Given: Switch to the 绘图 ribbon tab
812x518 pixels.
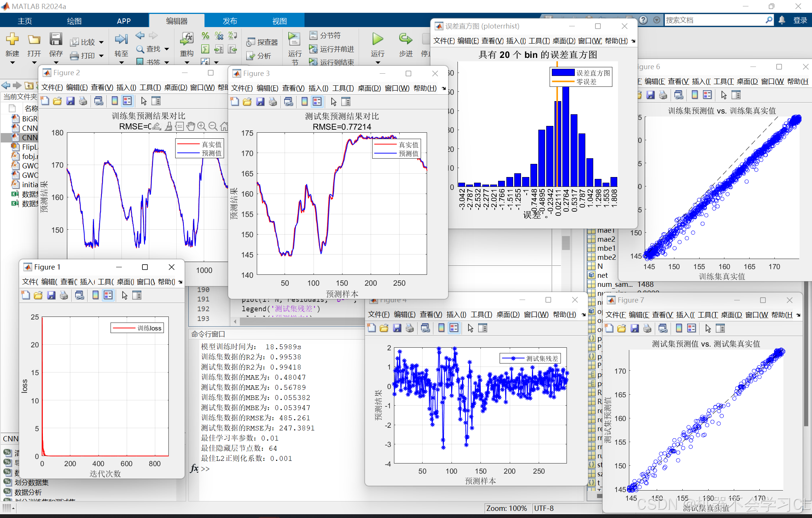Looking at the screenshot, I should [74, 21].
